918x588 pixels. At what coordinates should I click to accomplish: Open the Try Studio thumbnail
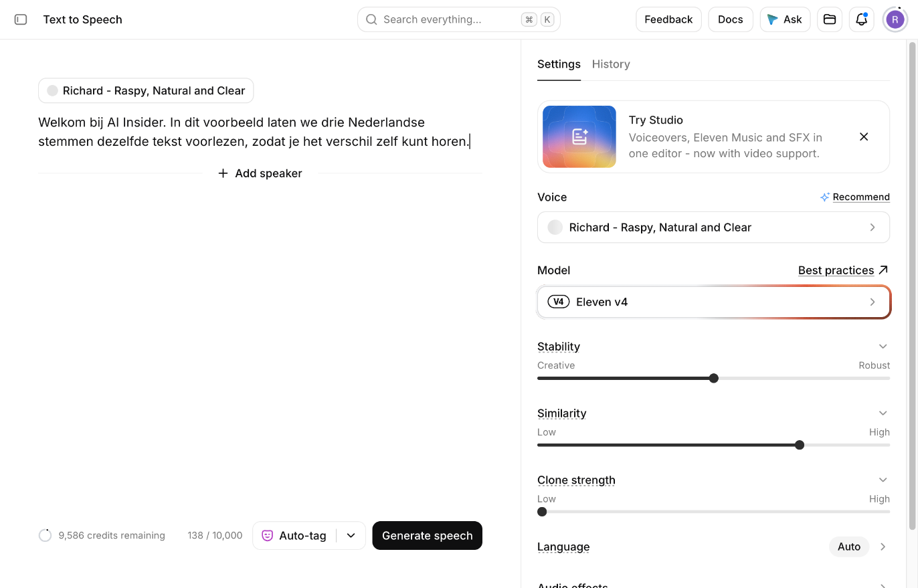coord(579,136)
